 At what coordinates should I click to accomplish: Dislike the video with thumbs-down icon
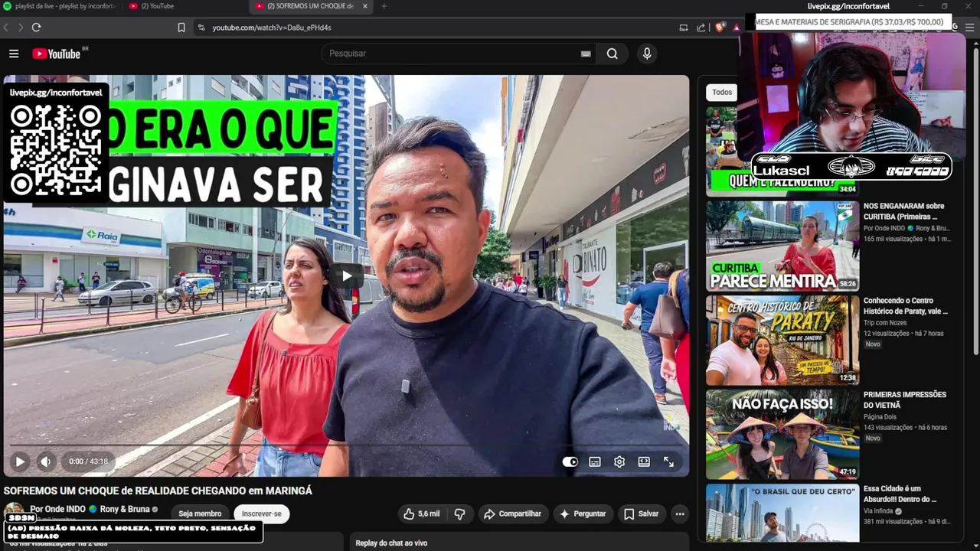coord(459,514)
